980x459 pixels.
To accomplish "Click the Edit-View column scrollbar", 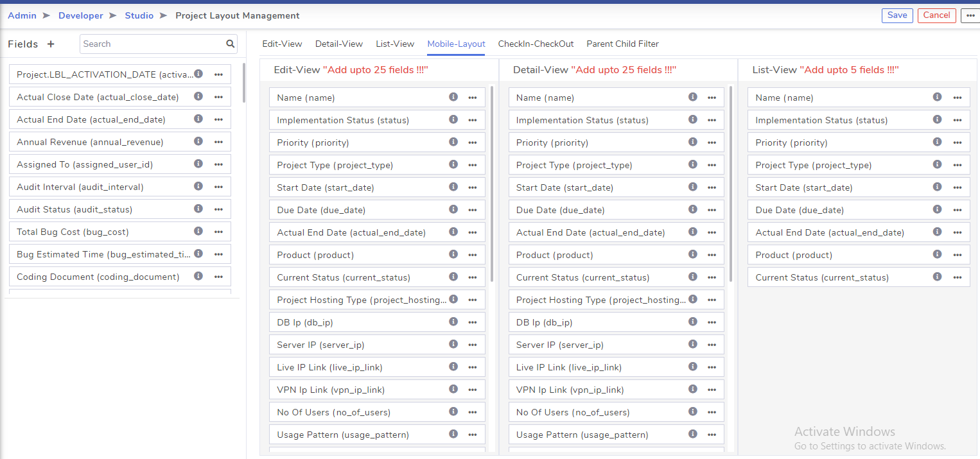I will pyautogui.click(x=492, y=184).
